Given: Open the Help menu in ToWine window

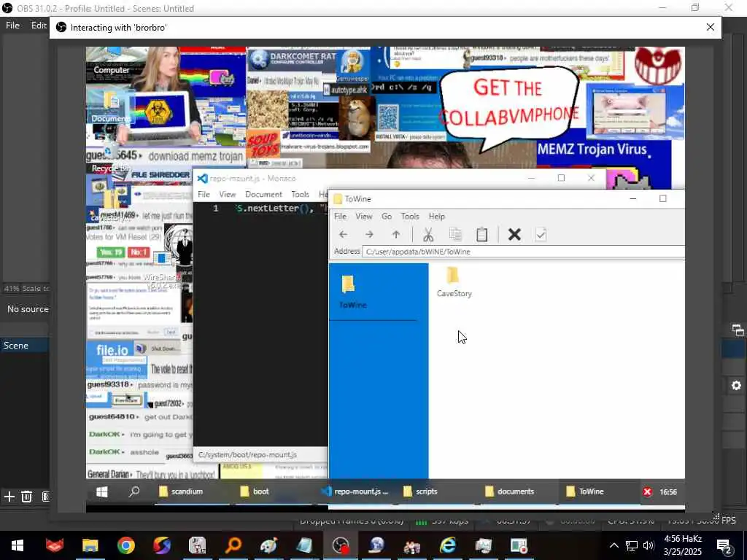Looking at the screenshot, I should (x=436, y=216).
